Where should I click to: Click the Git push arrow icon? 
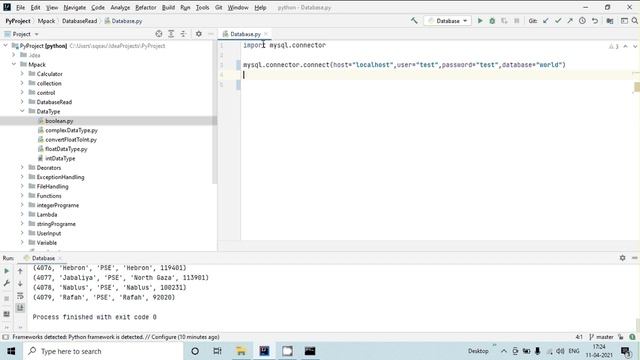coord(570,21)
